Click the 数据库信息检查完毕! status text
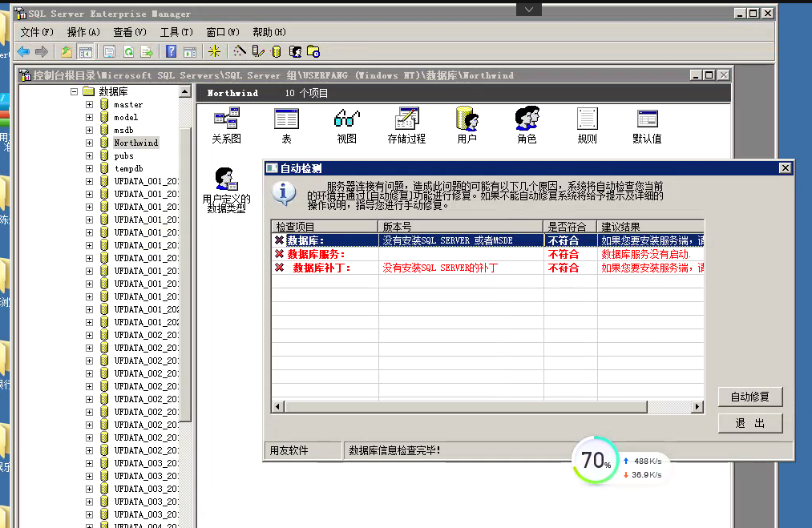 [394, 450]
